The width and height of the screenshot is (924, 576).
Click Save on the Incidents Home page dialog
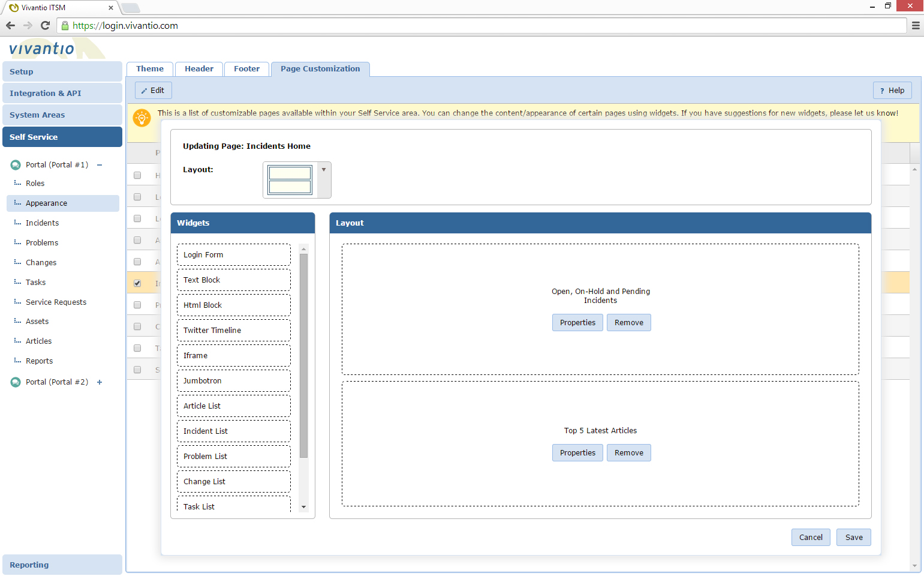pos(853,537)
